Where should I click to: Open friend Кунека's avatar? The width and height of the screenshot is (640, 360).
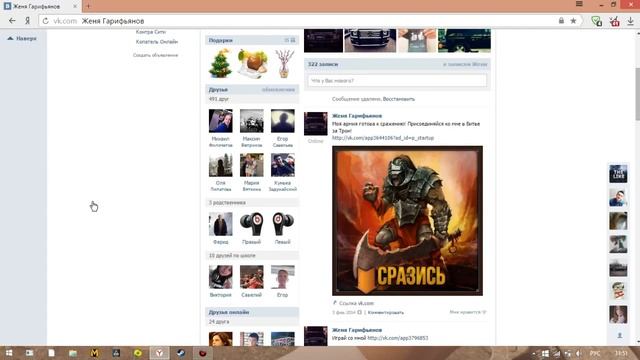[x=282, y=165]
